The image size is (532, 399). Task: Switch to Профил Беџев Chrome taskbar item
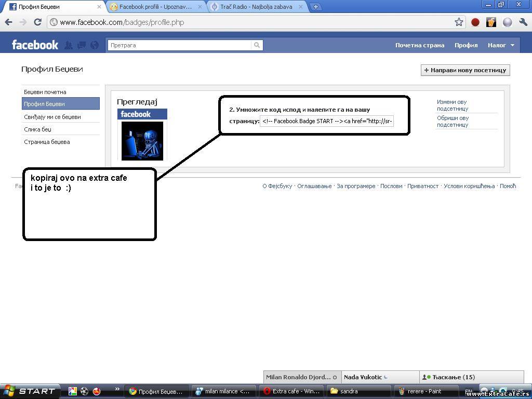coord(156,392)
